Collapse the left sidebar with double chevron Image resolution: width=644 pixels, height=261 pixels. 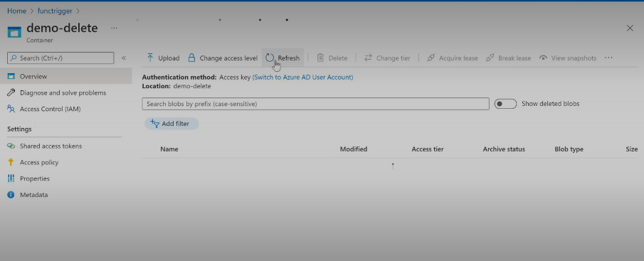124,58
